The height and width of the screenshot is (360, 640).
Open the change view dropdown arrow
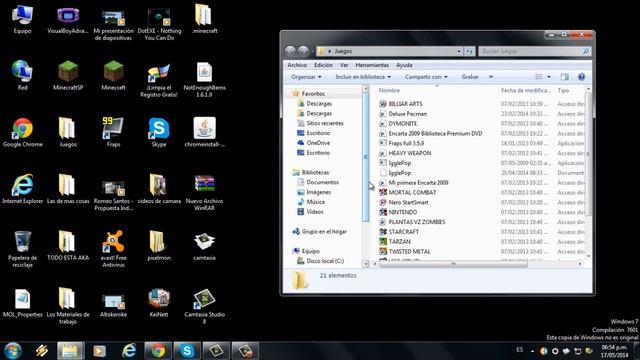[549, 77]
